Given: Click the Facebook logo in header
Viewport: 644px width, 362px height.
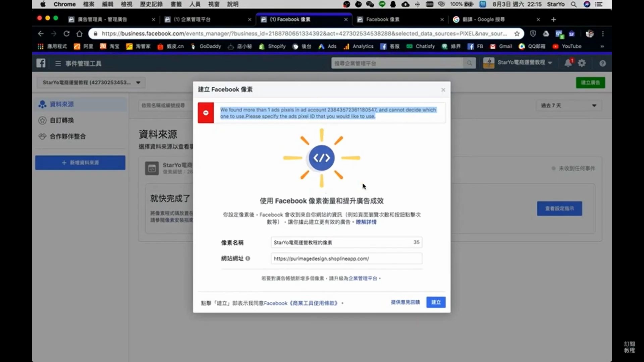Looking at the screenshot, I should tap(41, 63).
